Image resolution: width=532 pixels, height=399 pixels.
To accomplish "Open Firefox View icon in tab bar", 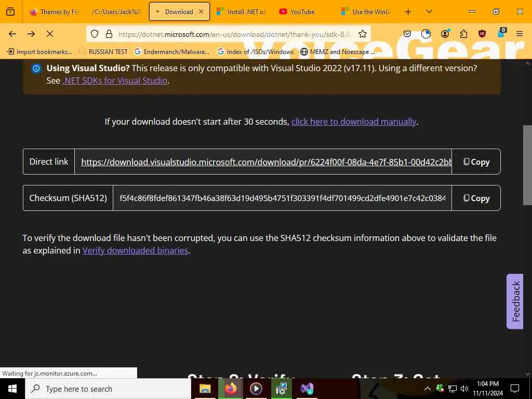I will click(x=10, y=11).
